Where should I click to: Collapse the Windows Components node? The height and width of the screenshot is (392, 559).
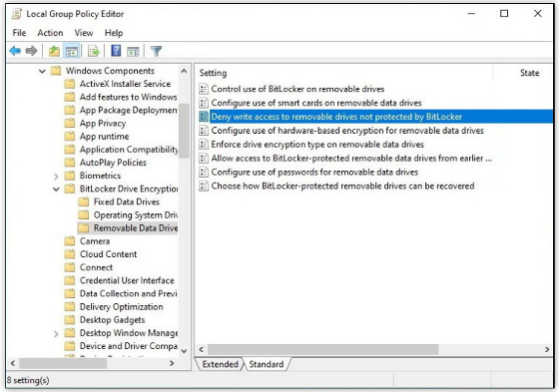click(42, 71)
